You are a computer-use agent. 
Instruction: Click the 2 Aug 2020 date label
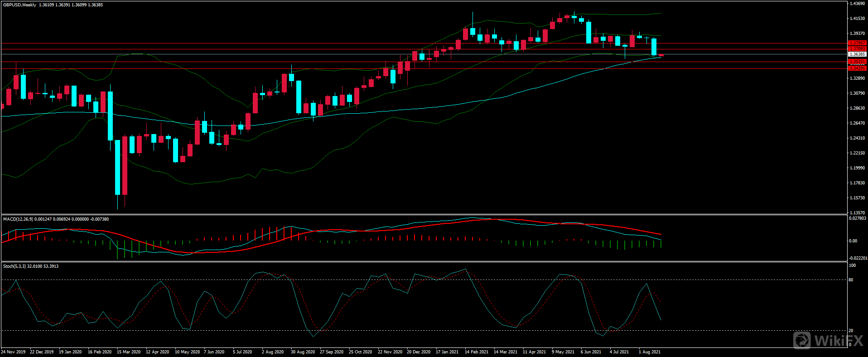point(273,352)
